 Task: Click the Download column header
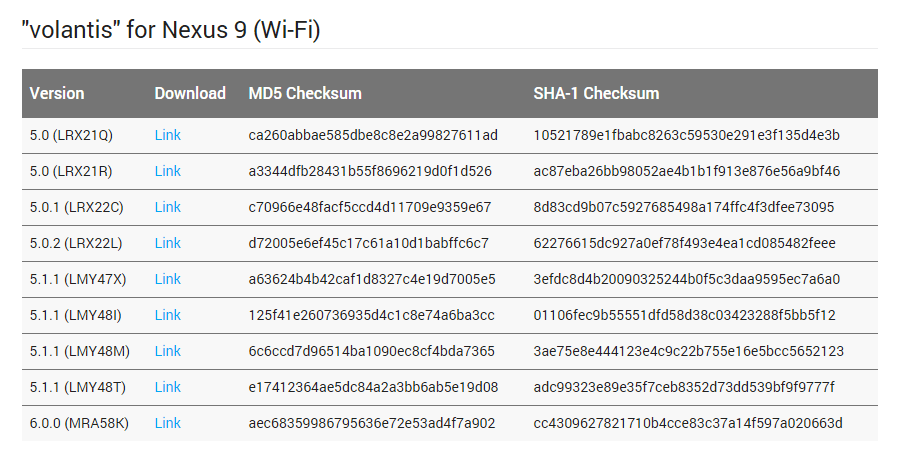190,94
